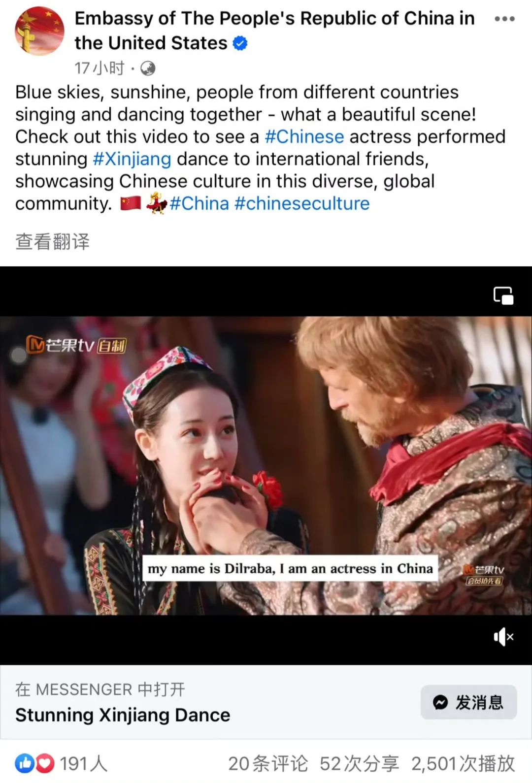Open the embassy's round profile picture
The height and width of the screenshot is (783, 532).
coord(39,31)
